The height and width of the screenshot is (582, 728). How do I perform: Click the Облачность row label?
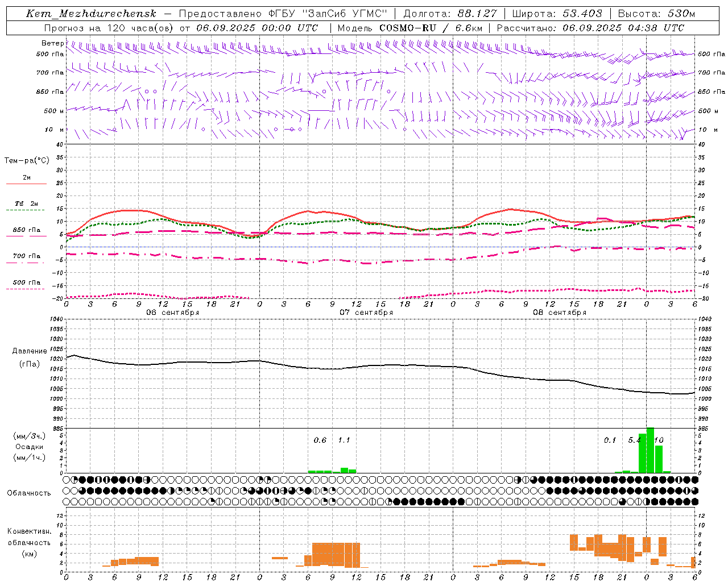coord(29,493)
